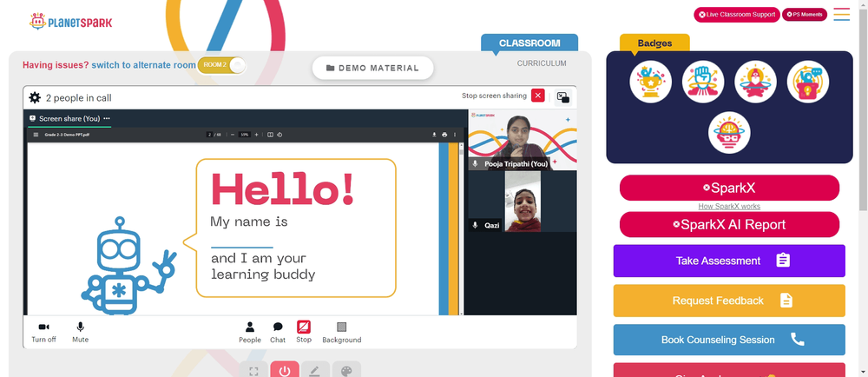Mute the microphone

tap(80, 332)
